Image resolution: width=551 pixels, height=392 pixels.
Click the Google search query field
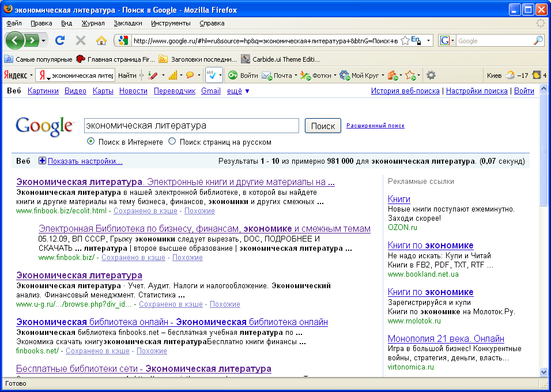coord(191,126)
